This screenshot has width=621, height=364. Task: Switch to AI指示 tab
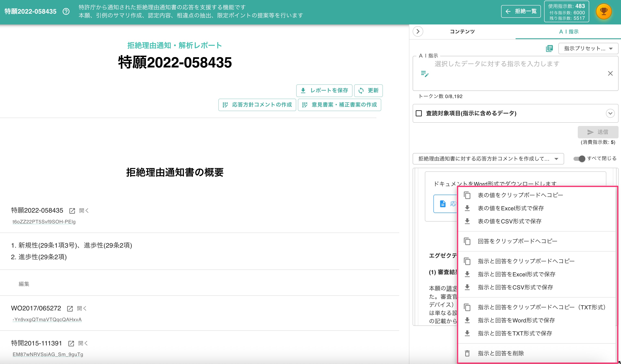569,32
